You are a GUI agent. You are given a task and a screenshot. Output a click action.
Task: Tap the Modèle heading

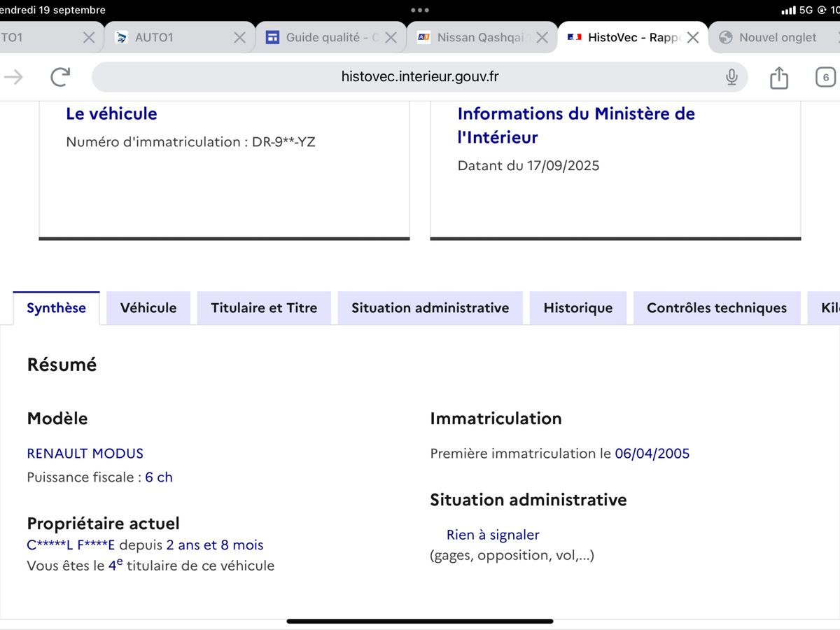pos(57,419)
